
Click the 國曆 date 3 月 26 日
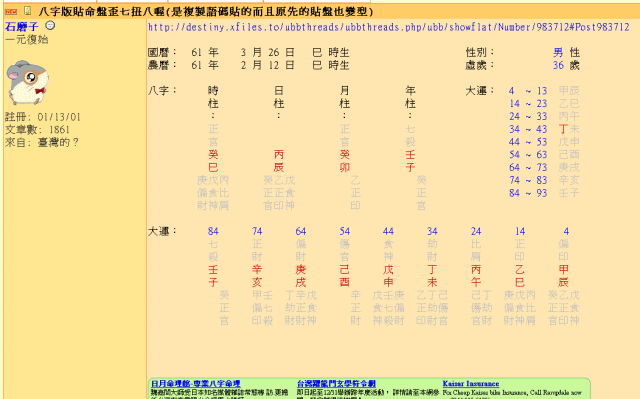tap(267, 52)
